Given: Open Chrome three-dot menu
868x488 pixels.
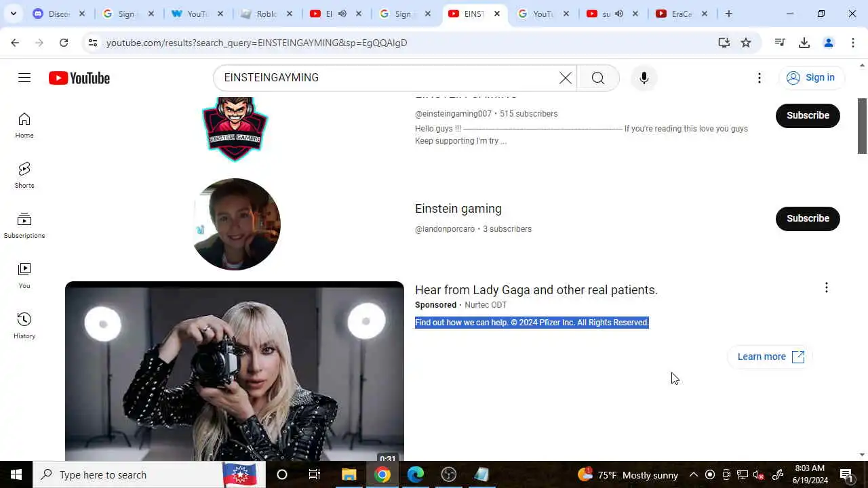Looking at the screenshot, I should (x=853, y=43).
